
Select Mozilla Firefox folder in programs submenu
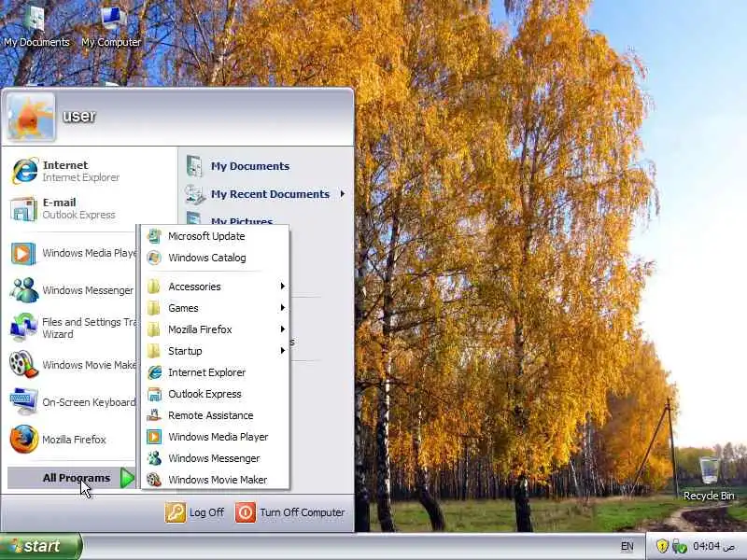click(216, 329)
